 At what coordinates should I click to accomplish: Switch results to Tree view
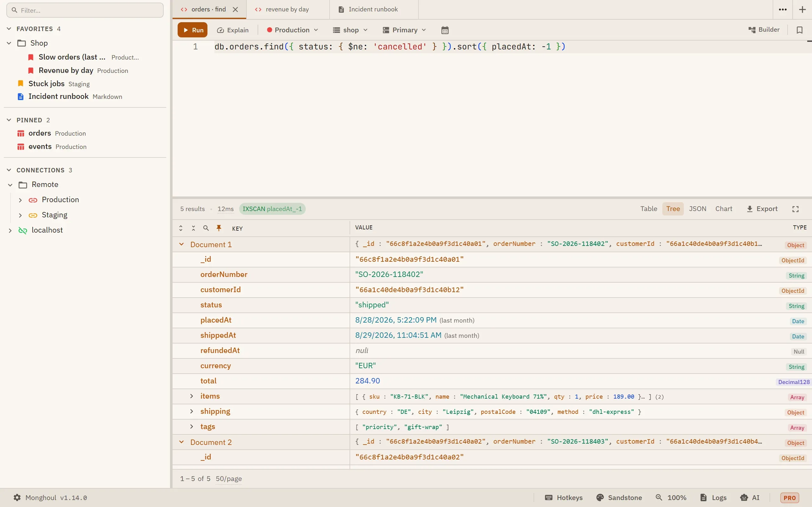click(x=673, y=209)
